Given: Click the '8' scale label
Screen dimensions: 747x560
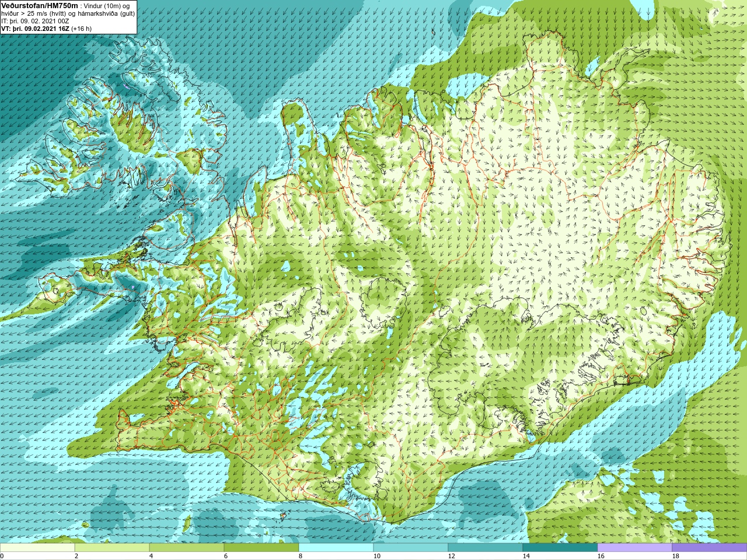Looking at the screenshot, I should 301,556.
